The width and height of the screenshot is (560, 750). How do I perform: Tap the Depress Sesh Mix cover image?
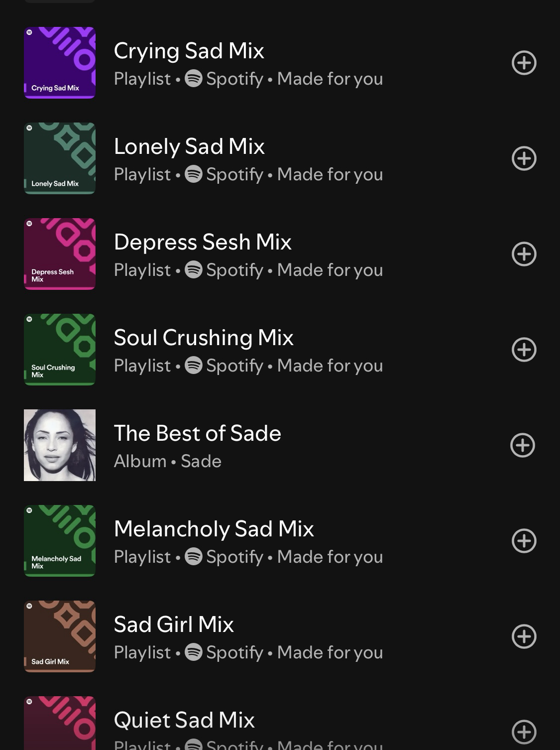tap(60, 254)
